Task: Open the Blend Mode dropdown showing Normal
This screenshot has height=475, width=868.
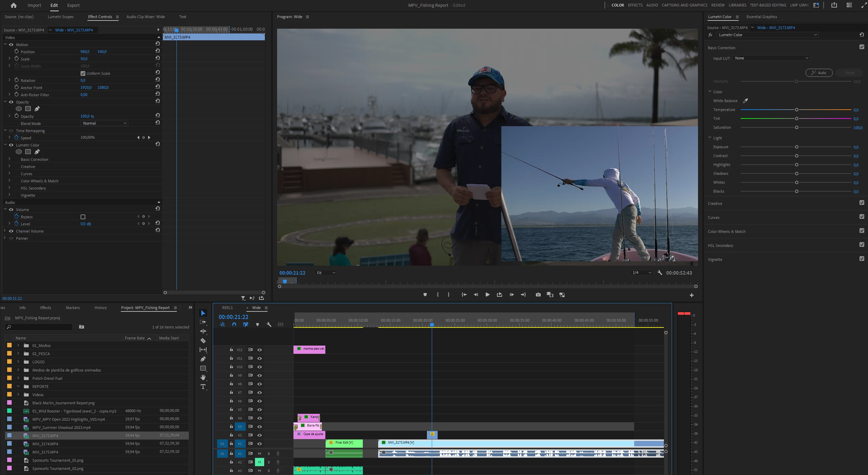Action: point(104,123)
